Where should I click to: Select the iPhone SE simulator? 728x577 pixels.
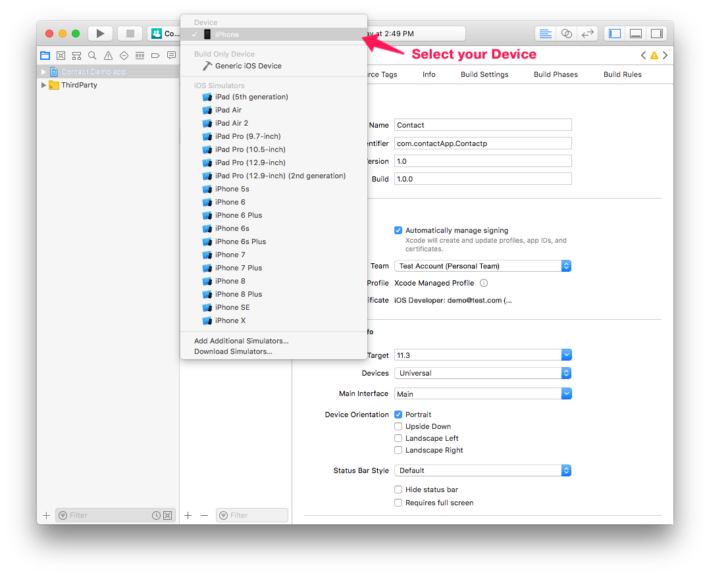point(273,307)
